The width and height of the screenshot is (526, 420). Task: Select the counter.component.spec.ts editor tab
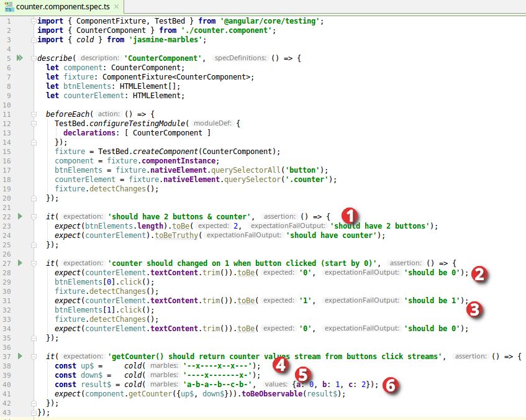click(x=62, y=6)
